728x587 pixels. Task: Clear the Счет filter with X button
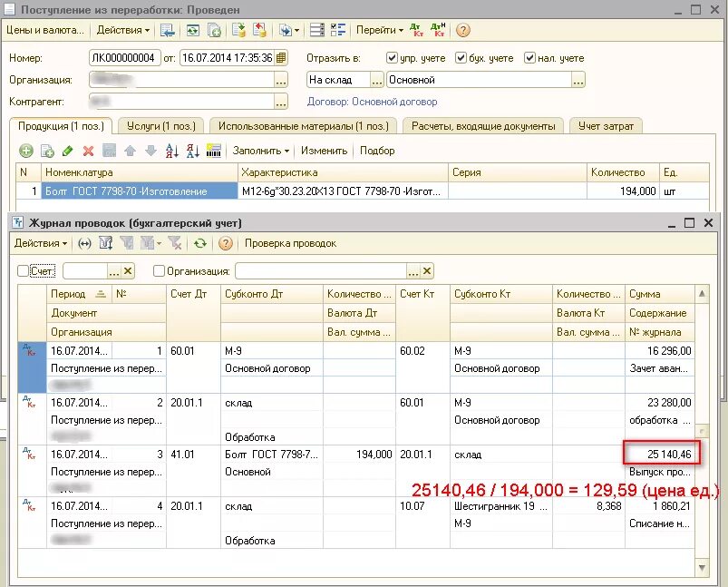(128, 271)
